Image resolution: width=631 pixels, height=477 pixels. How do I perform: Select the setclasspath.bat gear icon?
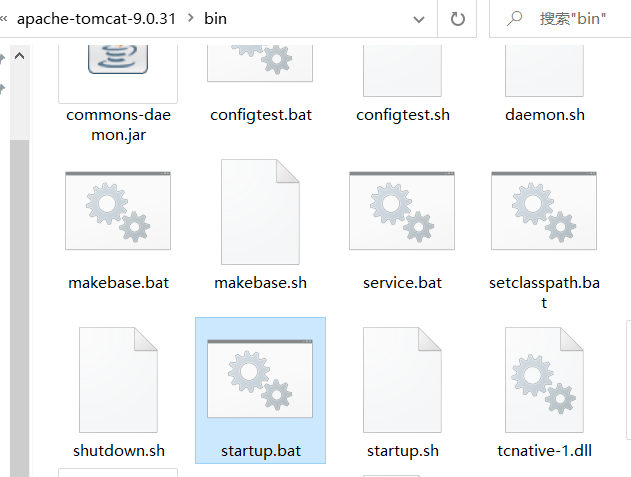pyautogui.click(x=544, y=211)
